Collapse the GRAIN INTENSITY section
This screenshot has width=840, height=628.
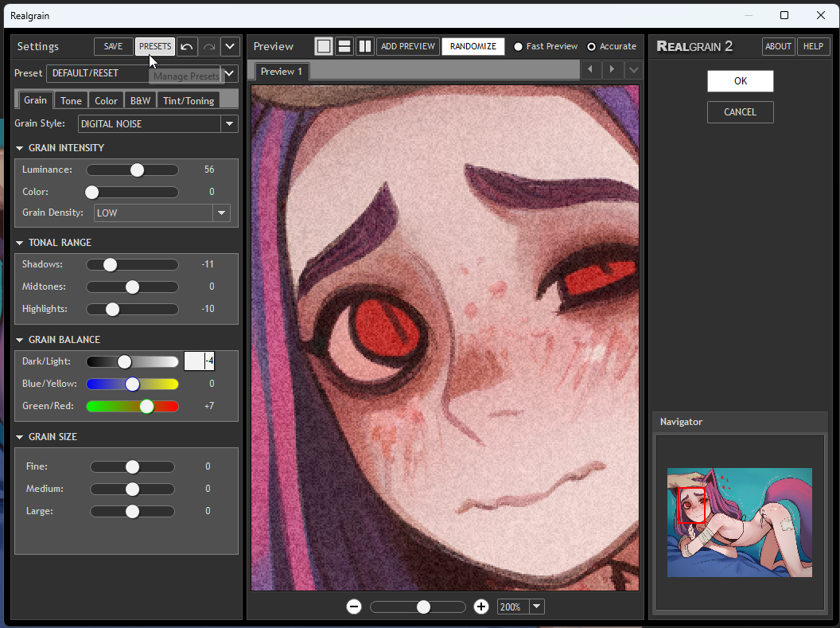(20, 148)
